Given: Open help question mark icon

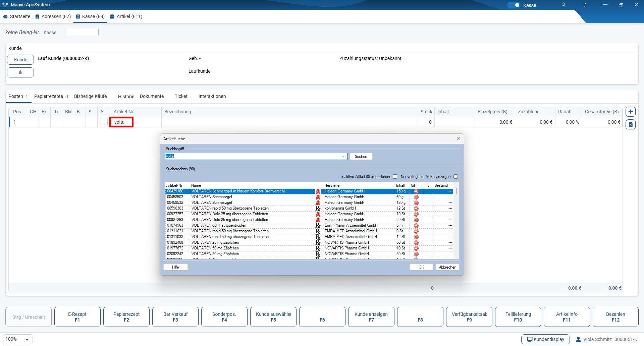Looking at the screenshot, I should (585, 5).
